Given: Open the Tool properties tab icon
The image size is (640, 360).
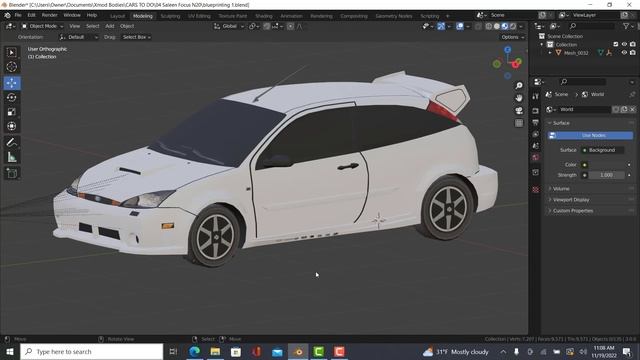Looking at the screenshot, I should coord(536,96).
